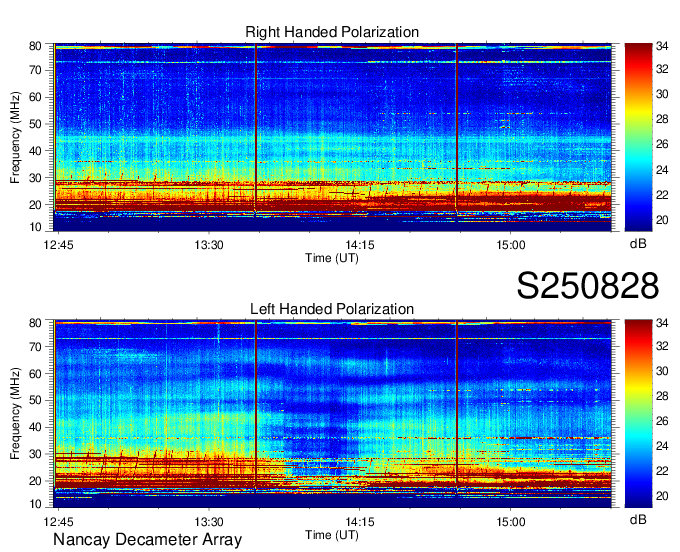
Task: Click the 12:45 tick label on bottom plot
Action: point(59,522)
